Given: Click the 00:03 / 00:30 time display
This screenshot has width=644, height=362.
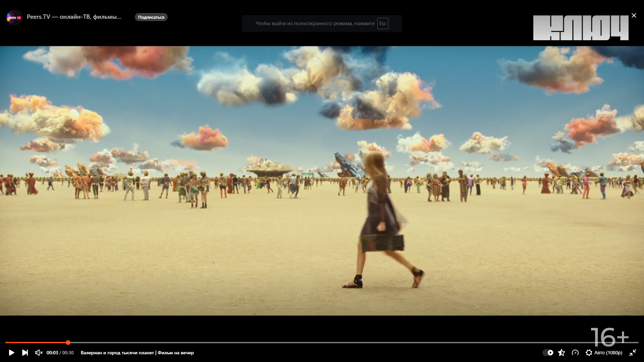Looking at the screenshot, I should tap(60, 353).
